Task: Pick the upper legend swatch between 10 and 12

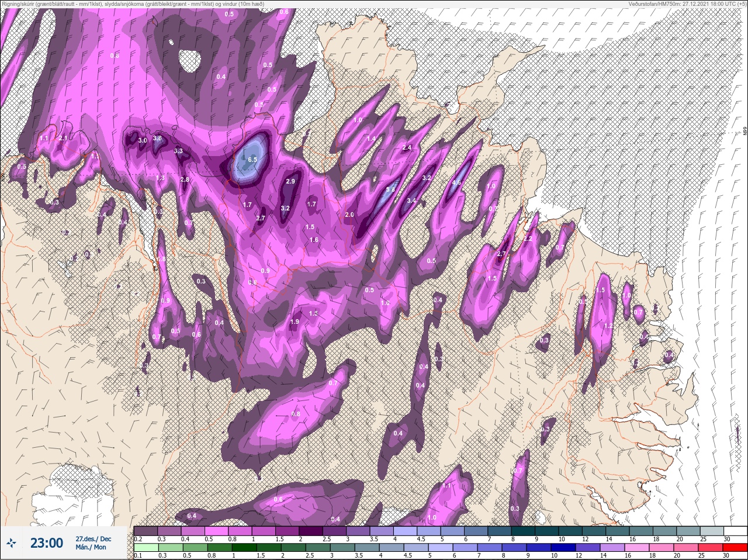Action: (570, 530)
